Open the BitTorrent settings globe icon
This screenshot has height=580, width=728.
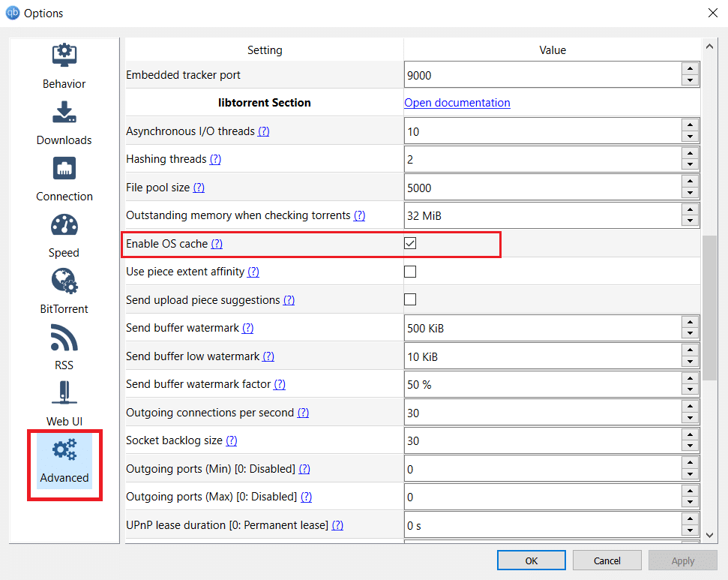click(64, 281)
